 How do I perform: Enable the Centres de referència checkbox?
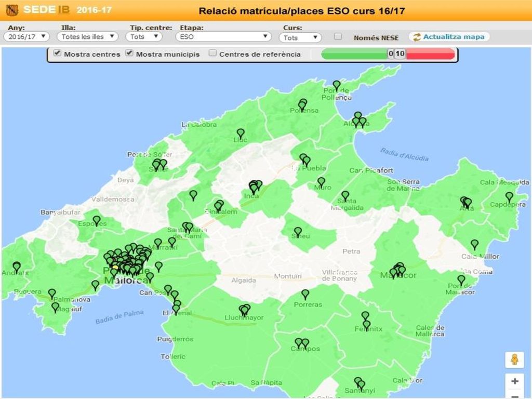(212, 53)
